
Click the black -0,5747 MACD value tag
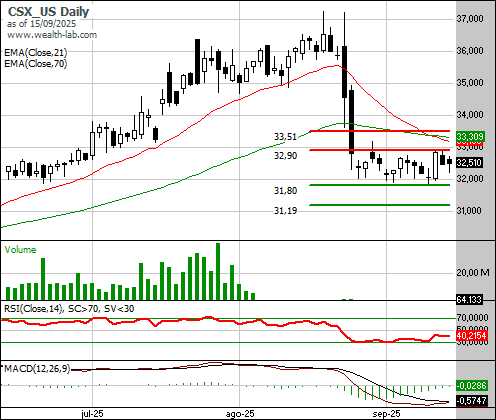pos(471,400)
